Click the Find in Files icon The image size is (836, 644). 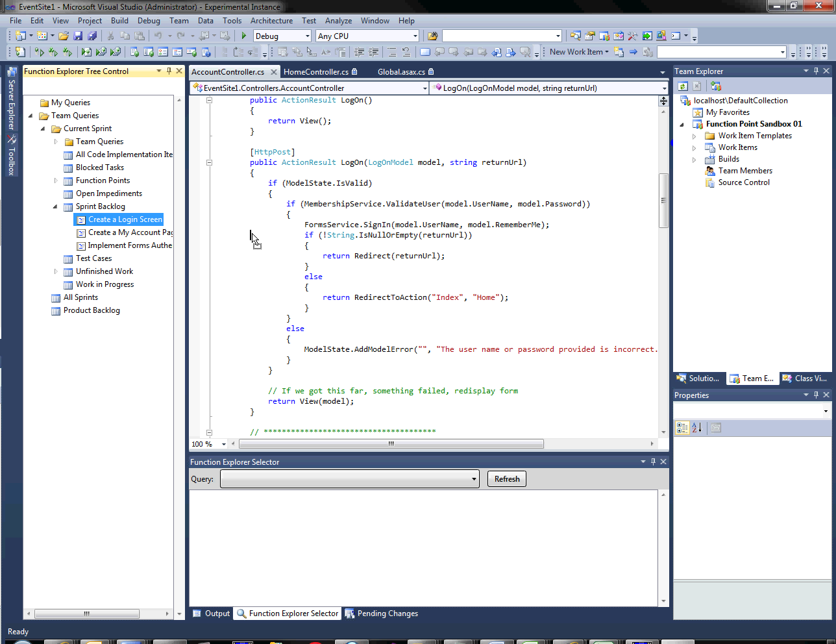coord(432,36)
